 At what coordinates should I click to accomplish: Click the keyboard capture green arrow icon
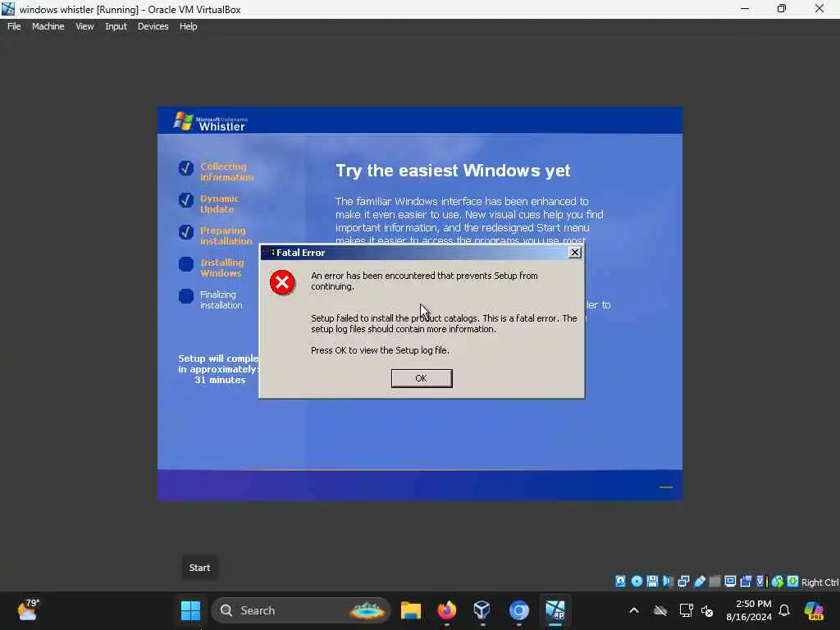click(x=793, y=582)
